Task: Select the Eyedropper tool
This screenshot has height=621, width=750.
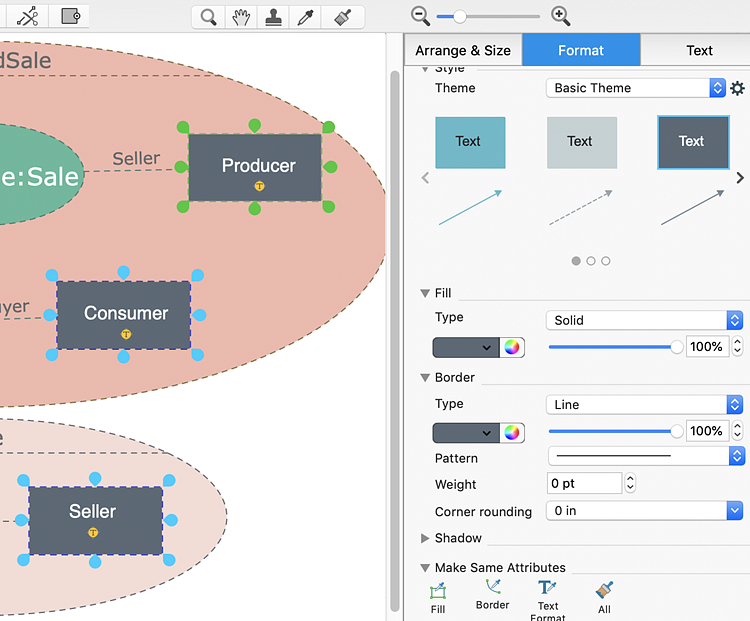Action: coord(305,17)
